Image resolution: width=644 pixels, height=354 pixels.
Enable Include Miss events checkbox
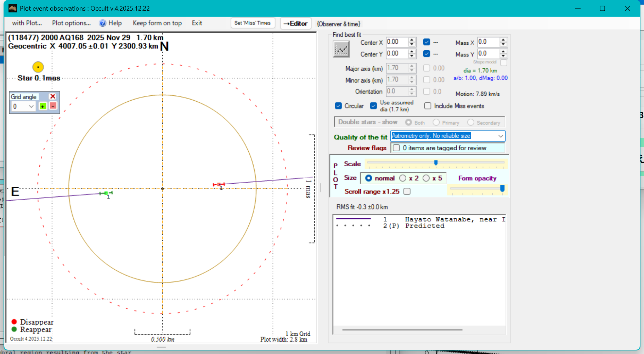click(428, 106)
